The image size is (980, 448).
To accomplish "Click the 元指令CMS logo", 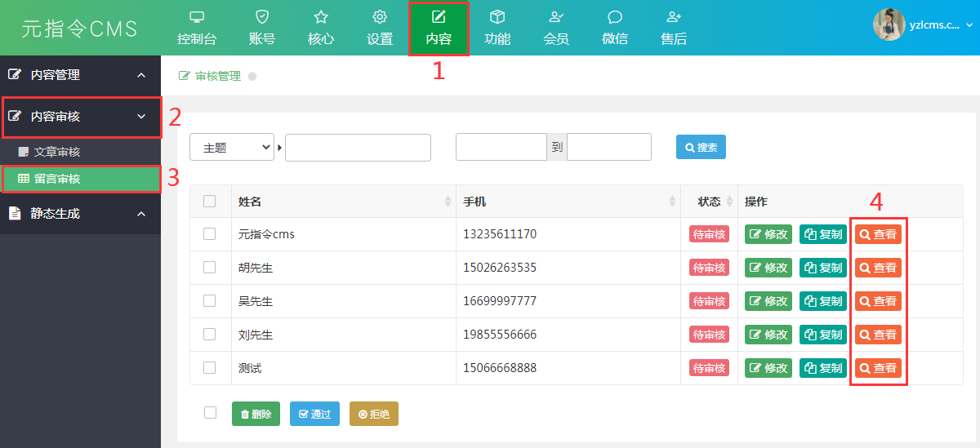I will click(x=79, y=29).
